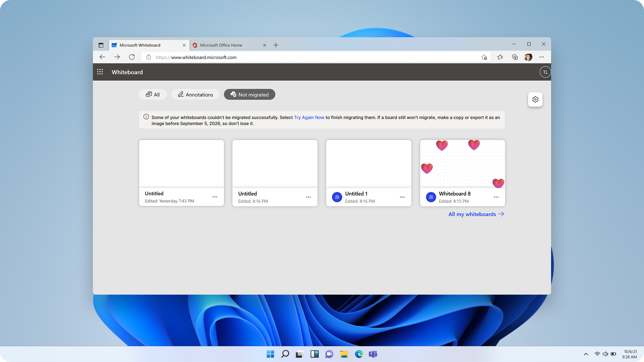The width and height of the screenshot is (644, 362).
Task: Open browser Collections panel
Action: tap(515, 57)
